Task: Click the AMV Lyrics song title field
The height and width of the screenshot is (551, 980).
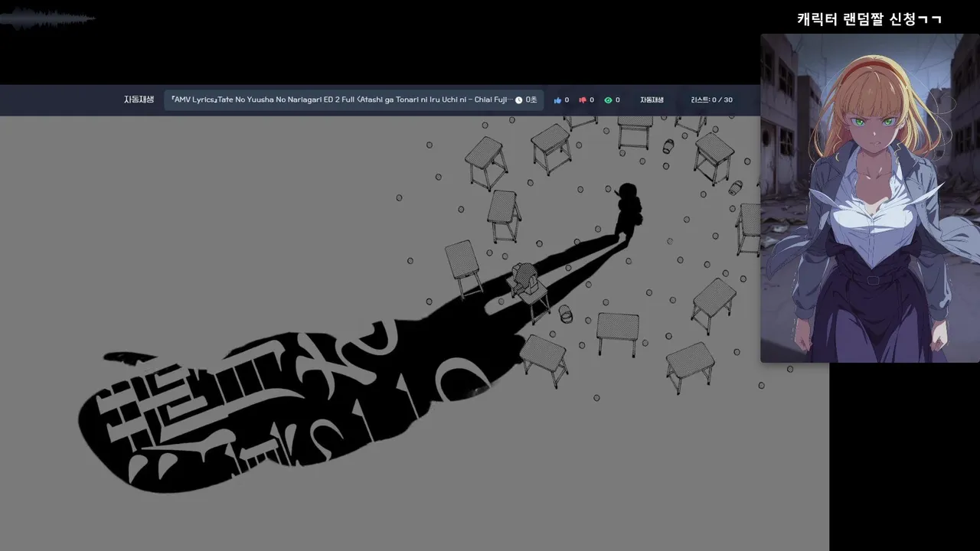Action: (354, 100)
